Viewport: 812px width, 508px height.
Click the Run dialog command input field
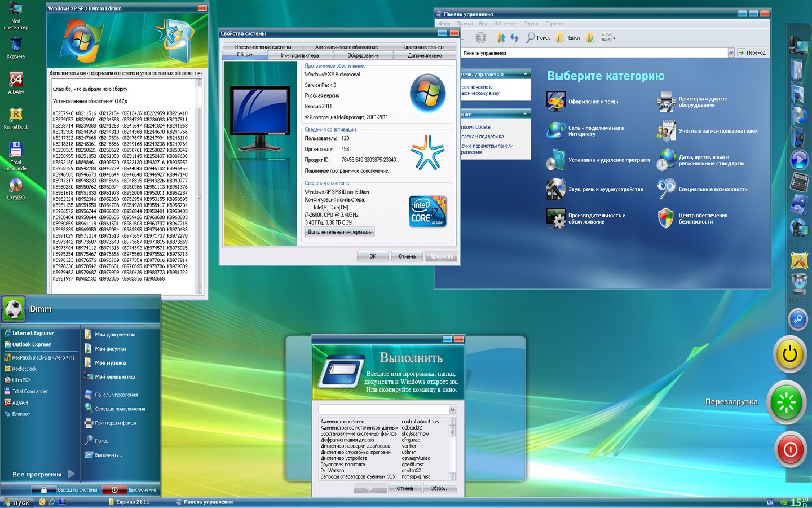click(384, 409)
